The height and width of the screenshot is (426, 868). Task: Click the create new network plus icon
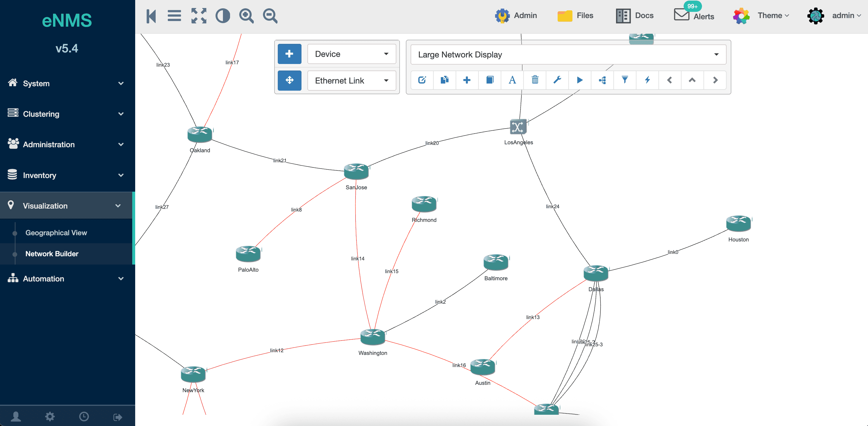pos(467,80)
